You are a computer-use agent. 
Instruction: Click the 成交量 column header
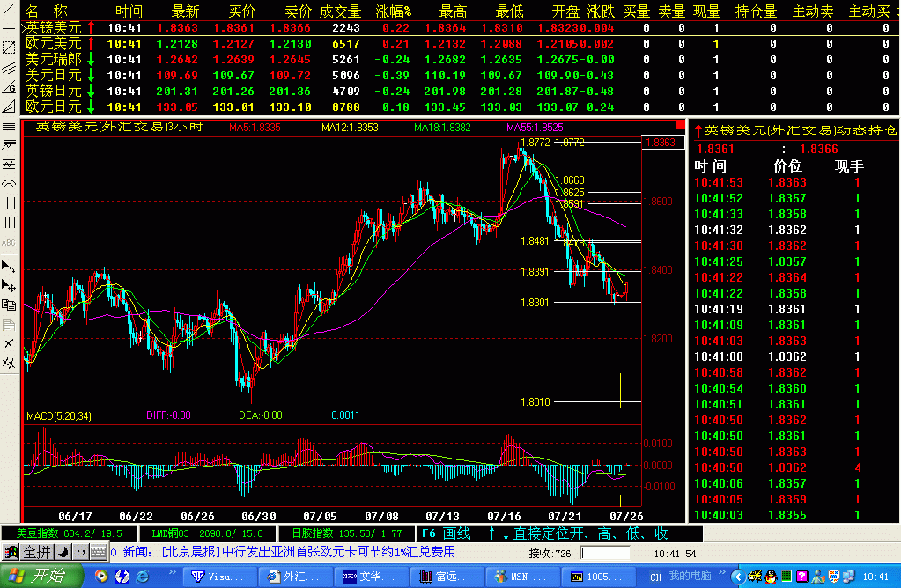[x=340, y=11]
